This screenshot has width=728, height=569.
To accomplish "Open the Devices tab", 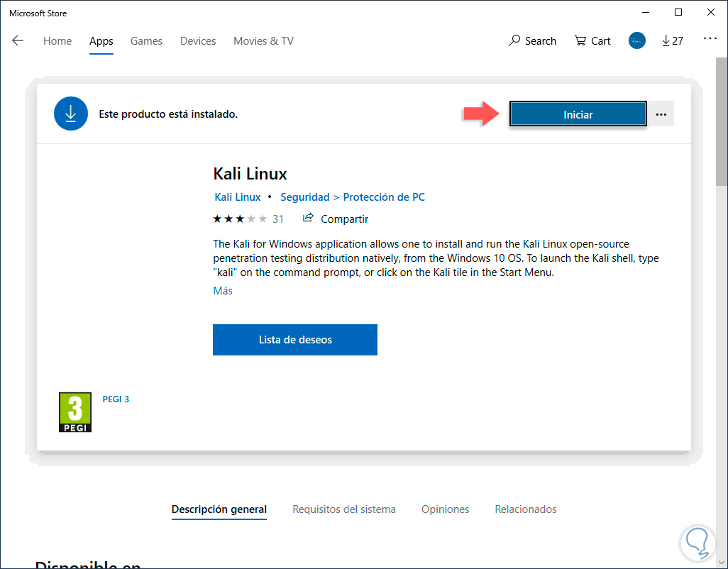I will pyautogui.click(x=198, y=41).
